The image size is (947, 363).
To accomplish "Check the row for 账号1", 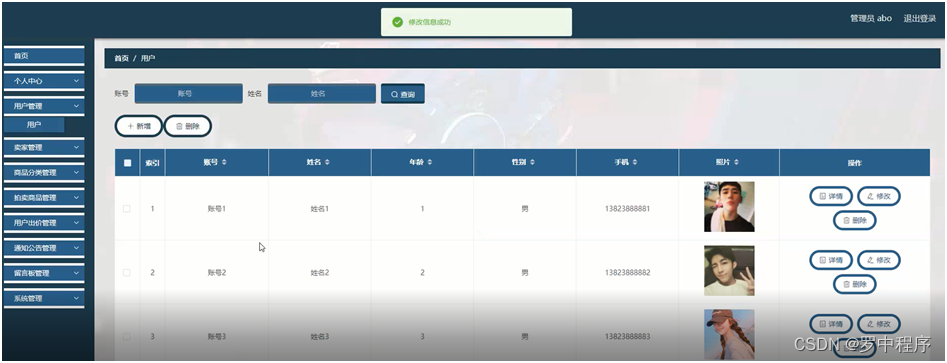I will (127, 208).
